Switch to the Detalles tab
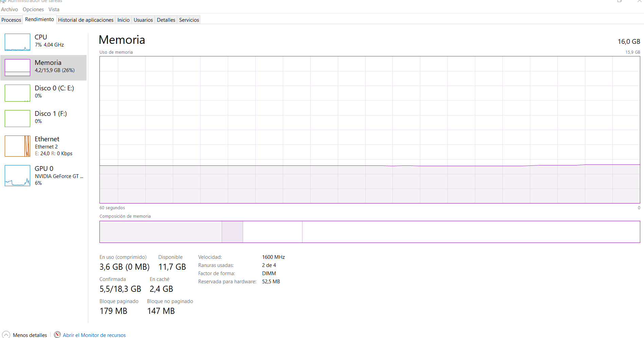The image size is (644, 338). (x=166, y=20)
